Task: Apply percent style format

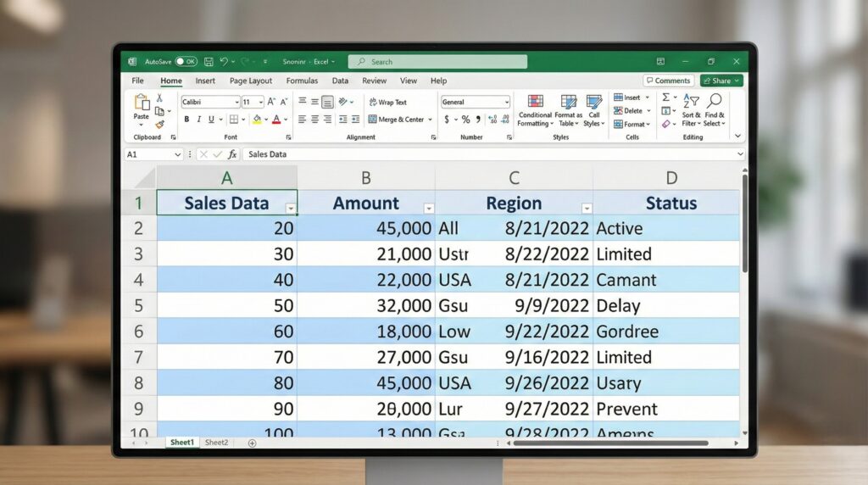Action: pyautogui.click(x=465, y=119)
